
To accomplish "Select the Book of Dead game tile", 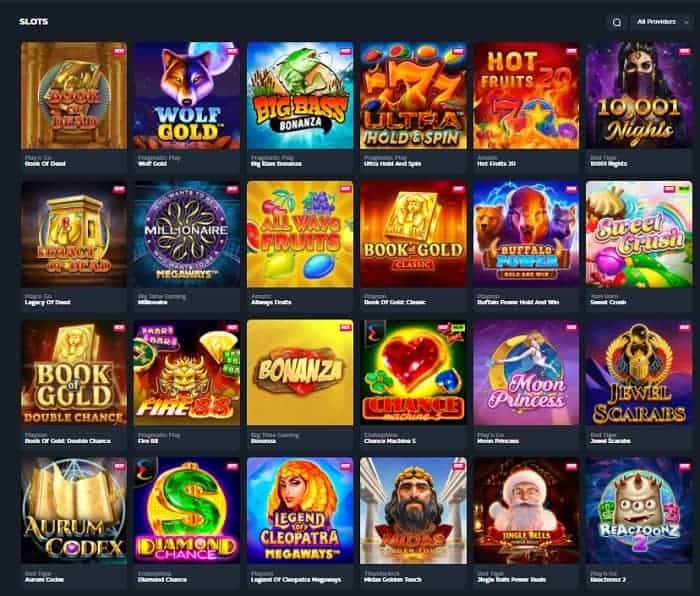I will point(74,96).
